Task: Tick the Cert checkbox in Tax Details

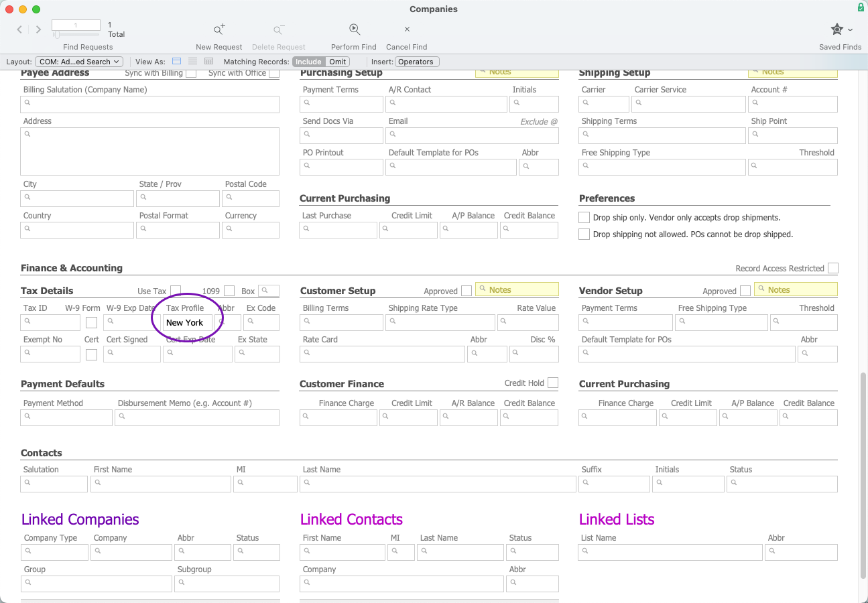Action: tap(91, 354)
